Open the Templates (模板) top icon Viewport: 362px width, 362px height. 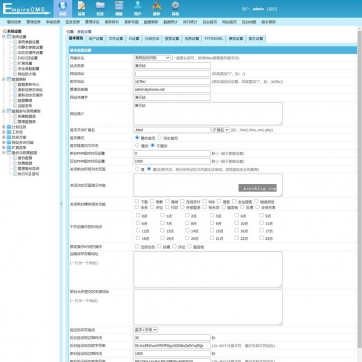pyautogui.click(x=119, y=8)
